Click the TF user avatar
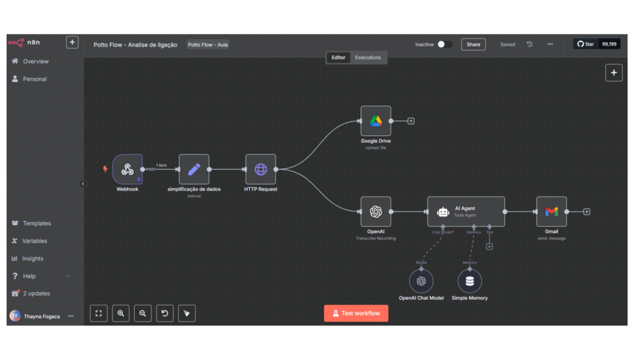This screenshot has width=644, height=362. [15, 316]
